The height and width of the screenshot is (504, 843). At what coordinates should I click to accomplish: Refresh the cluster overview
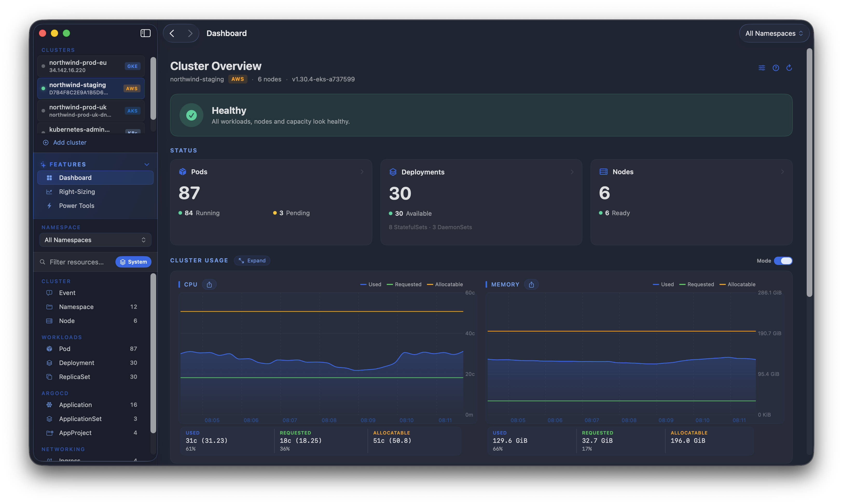tap(789, 68)
